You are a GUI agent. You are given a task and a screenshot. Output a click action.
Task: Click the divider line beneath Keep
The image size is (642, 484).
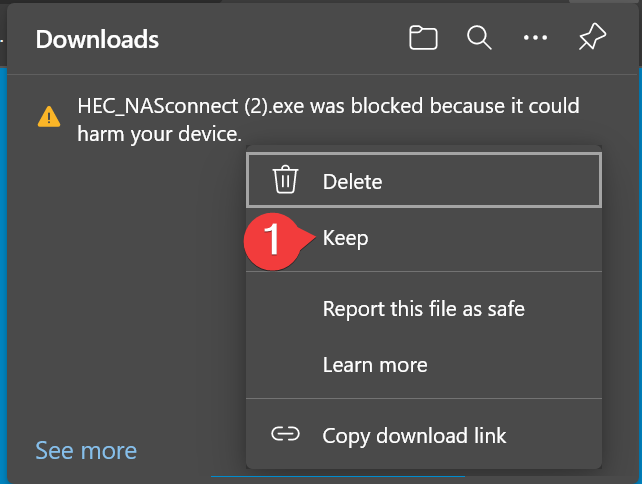point(424,271)
